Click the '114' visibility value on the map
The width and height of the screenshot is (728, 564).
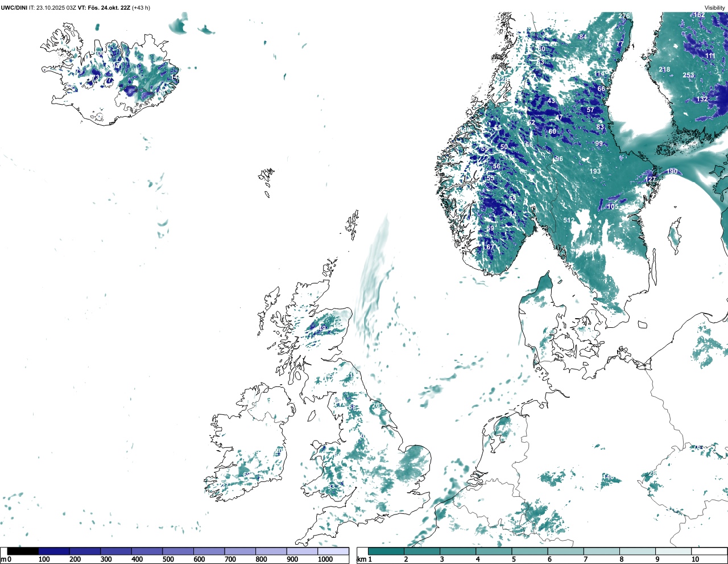[600, 74]
